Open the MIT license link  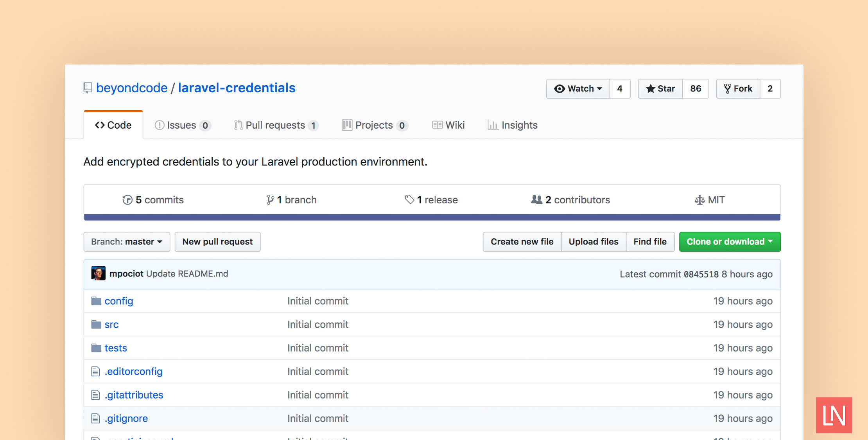[710, 200]
